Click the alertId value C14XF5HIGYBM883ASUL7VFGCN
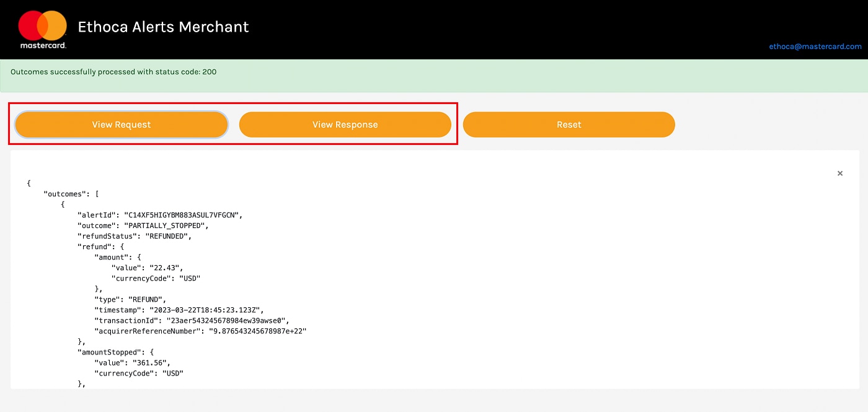Viewport: 868px width, 412px height. [x=182, y=215]
